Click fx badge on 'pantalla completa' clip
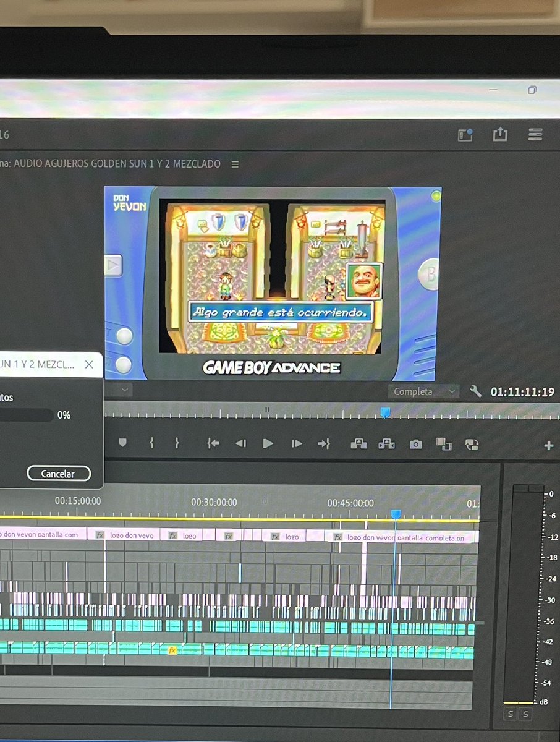 338,537
